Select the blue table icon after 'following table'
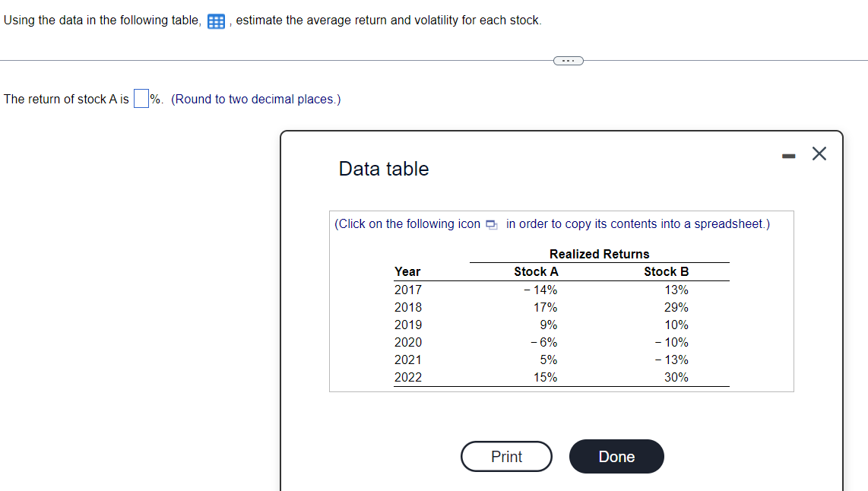Image resolution: width=868 pixels, height=491 pixels. click(216, 21)
